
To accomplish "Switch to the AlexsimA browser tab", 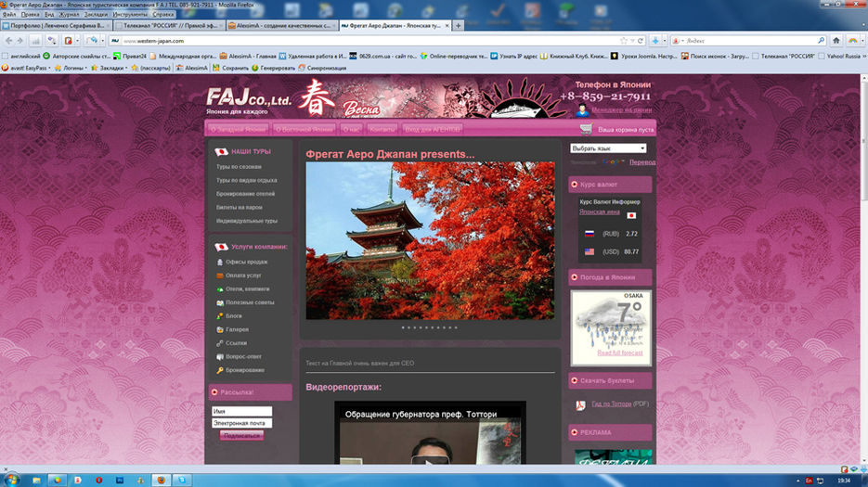I will (282, 25).
